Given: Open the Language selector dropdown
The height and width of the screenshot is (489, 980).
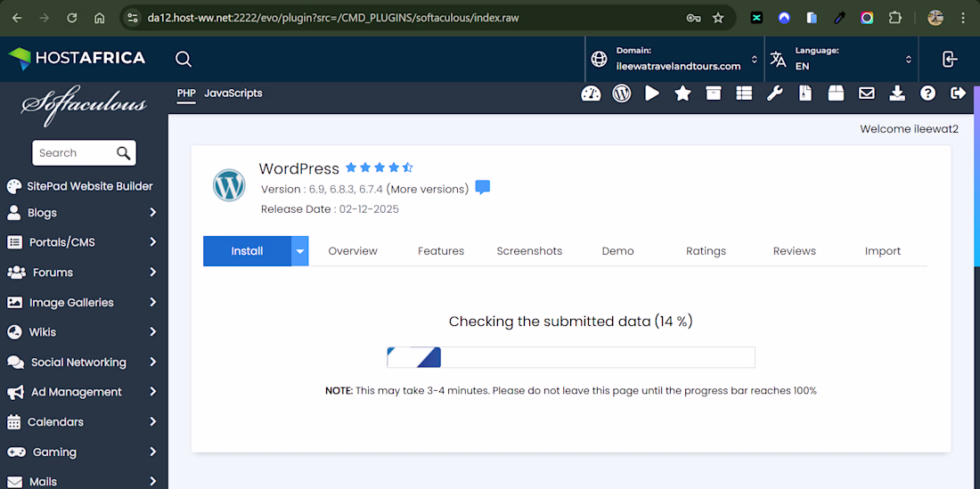Looking at the screenshot, I should pos(841,60).
